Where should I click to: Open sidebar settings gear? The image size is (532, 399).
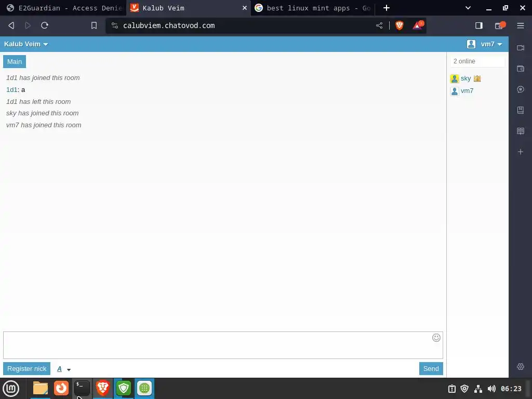coord(521,367)
